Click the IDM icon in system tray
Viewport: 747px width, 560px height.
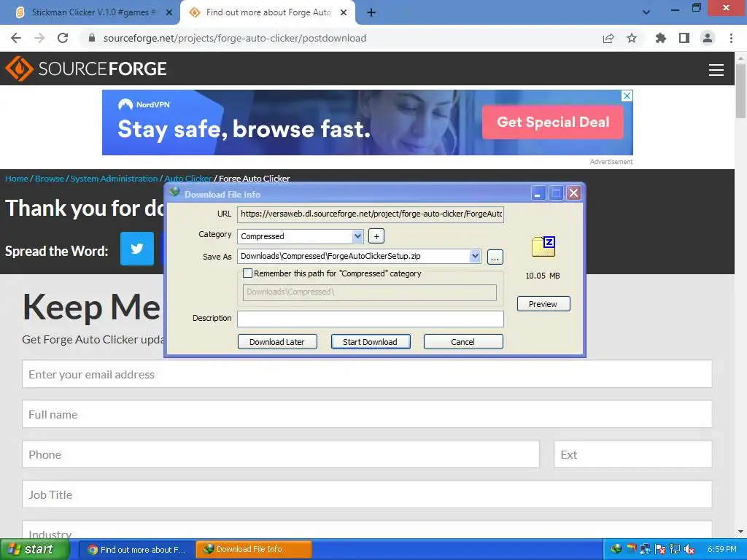[x=616, y=550]
